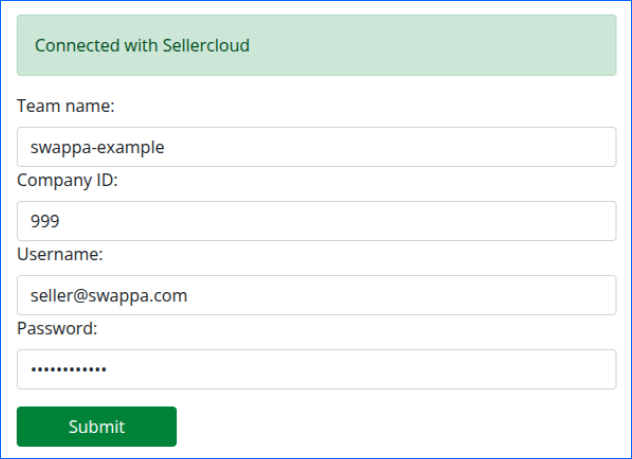Screen dimensions: 632x459
Task: Click the seller@swappa.com email text
Action: point(109,296)
